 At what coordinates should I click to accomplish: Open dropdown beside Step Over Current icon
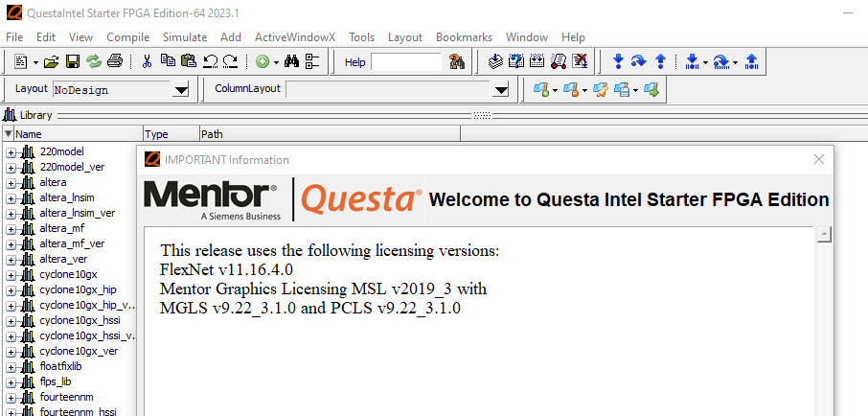[x=735, y=62]
